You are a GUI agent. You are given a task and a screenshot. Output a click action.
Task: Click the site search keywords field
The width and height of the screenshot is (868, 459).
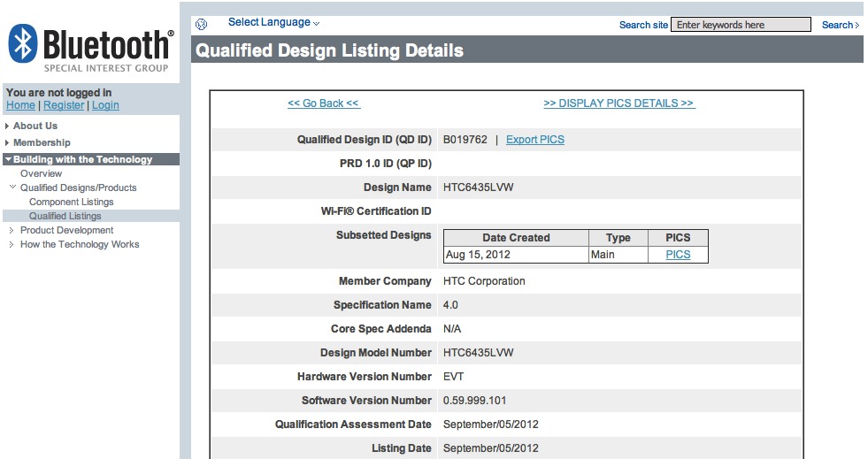[741, 25]
